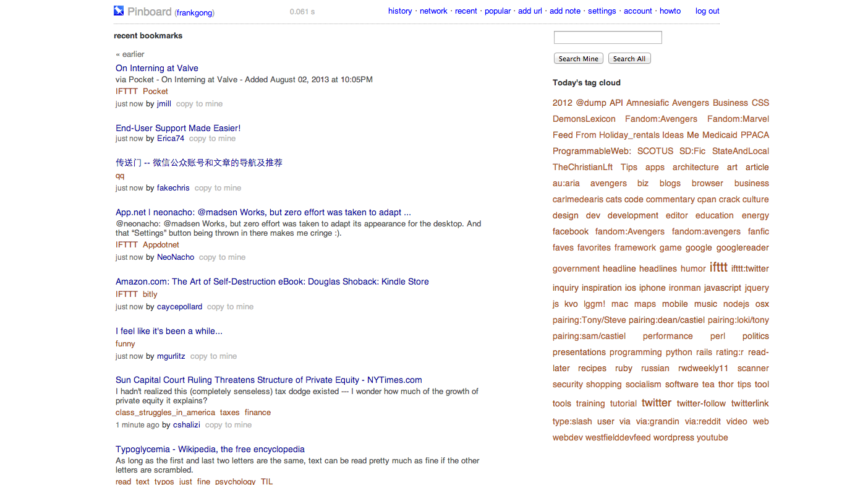Select the Pocket tag under Valve bookmark

(x=155, y=92)
